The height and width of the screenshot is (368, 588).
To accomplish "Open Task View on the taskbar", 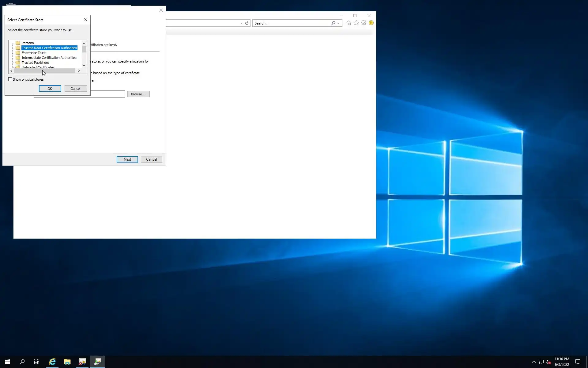I will click(37, 362).
